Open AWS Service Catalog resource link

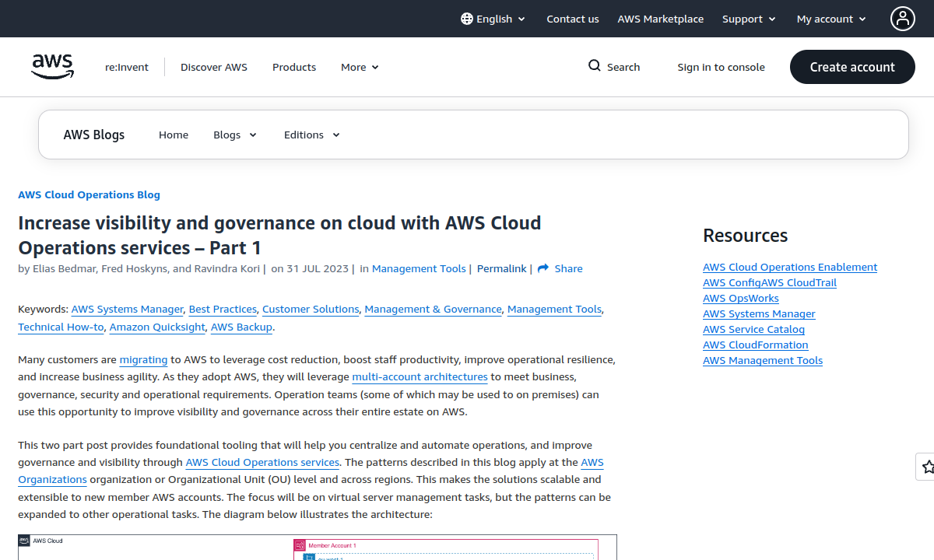[753, 329]
